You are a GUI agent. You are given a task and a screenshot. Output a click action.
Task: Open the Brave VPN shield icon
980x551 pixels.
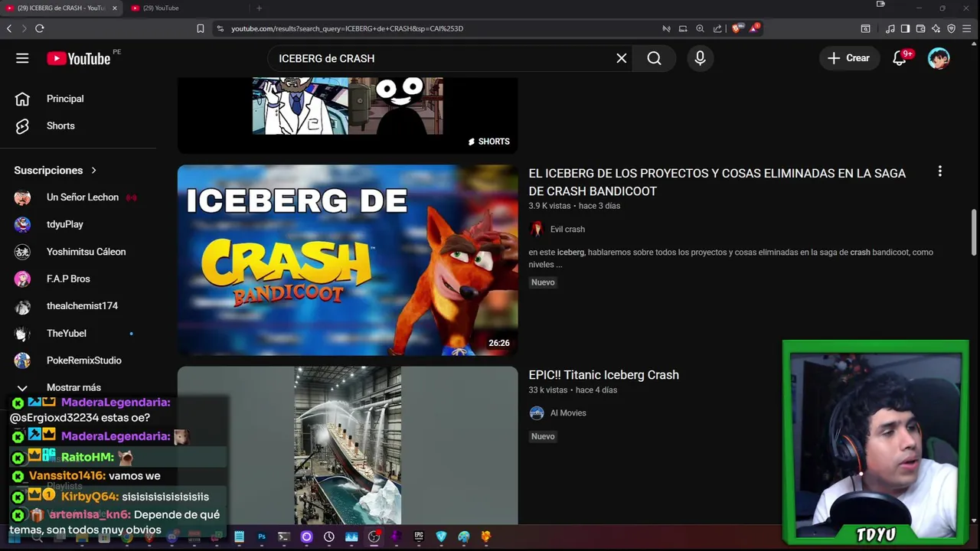(952, 28)
